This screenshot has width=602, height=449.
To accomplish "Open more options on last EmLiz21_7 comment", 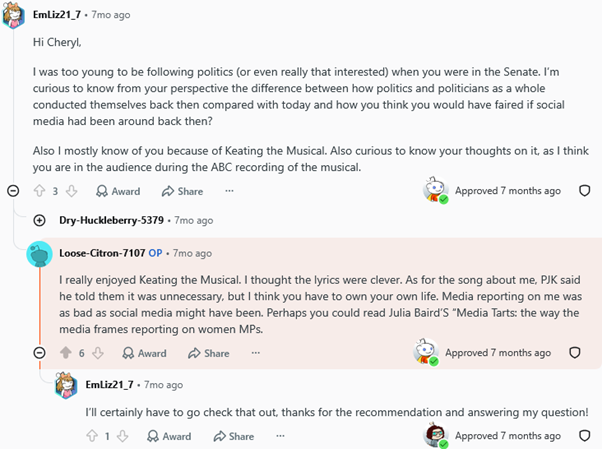I will pos(280,436).
